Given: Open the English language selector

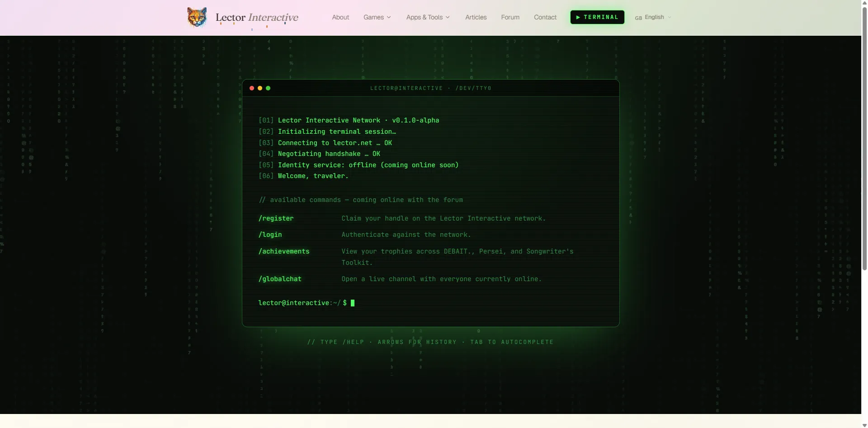Looking at the screenshot, I should click(653, 17).
